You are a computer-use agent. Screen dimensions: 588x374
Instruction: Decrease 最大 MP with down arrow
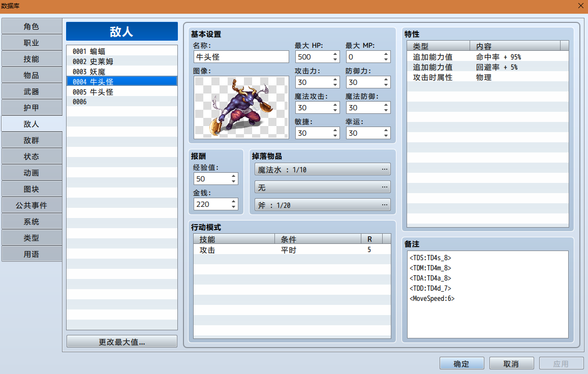click(x=386, y=59)
